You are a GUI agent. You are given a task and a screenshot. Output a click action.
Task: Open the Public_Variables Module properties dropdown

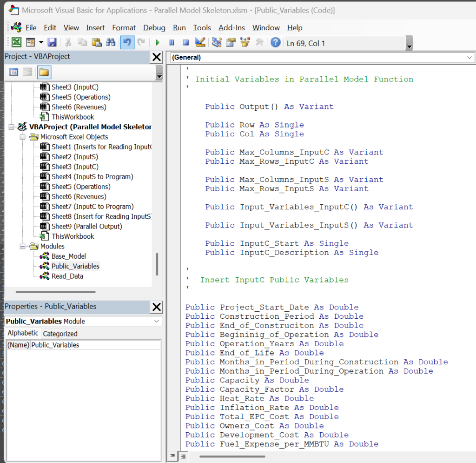[x=156, y=321]
